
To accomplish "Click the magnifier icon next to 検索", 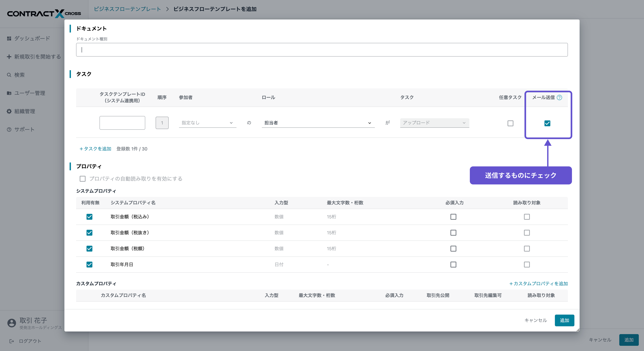I will [x=9, y=75].
